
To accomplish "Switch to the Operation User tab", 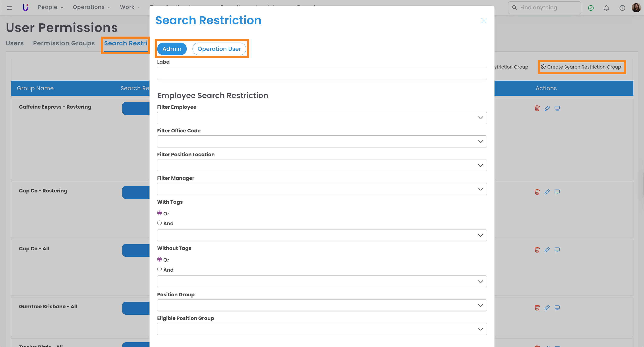I will pyautogui.click(x=219, y=49).
